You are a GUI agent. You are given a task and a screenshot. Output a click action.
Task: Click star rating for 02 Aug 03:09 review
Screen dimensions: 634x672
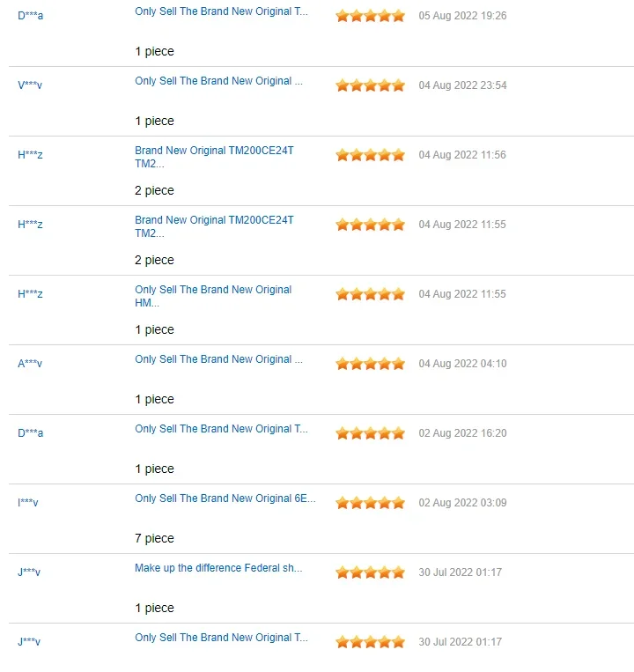coord(370,503)
